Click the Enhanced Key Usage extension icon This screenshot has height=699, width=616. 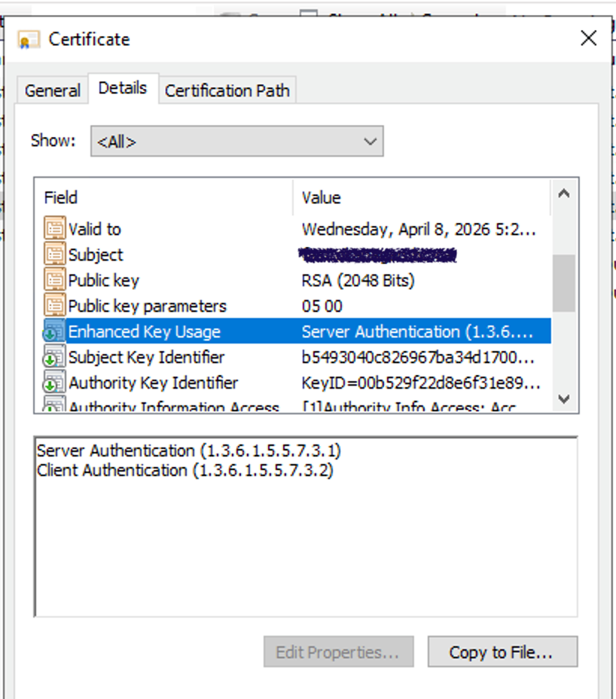click(x=54, y=331)
